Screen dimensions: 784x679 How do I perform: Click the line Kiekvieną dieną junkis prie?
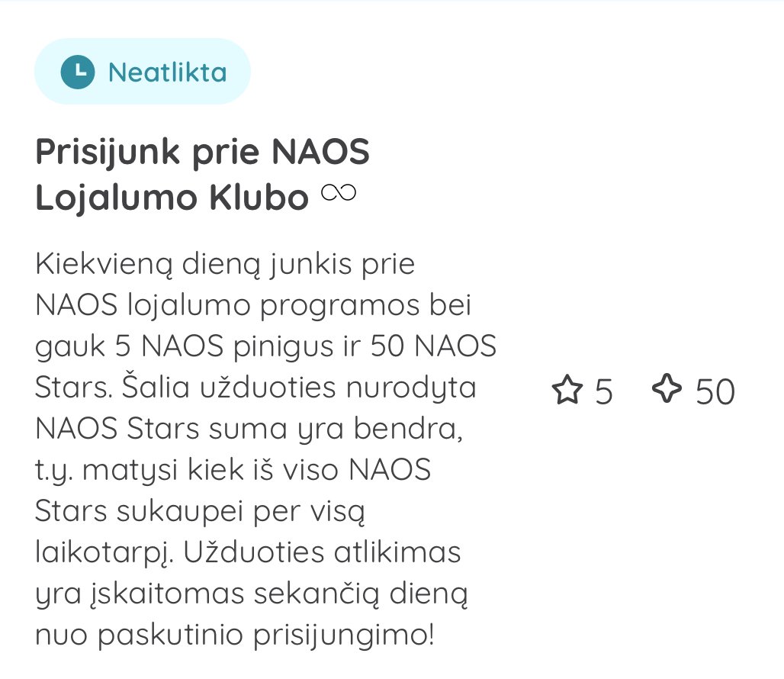pos(225,264)
